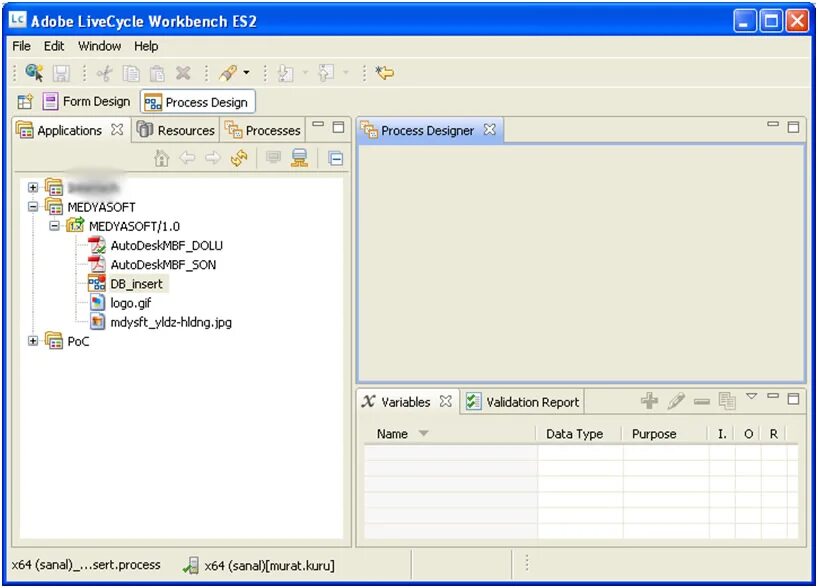This screenshot has width=818, height=588.
Task: Click status text x64 (sanal)[murat.kuru]
Action: (270, 565)
